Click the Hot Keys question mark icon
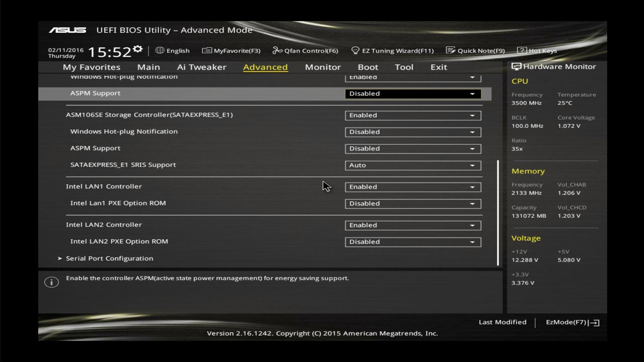Image resolution: width=644 pixels, height=362 pixels. pyautogui.click(x=522, y=50)
